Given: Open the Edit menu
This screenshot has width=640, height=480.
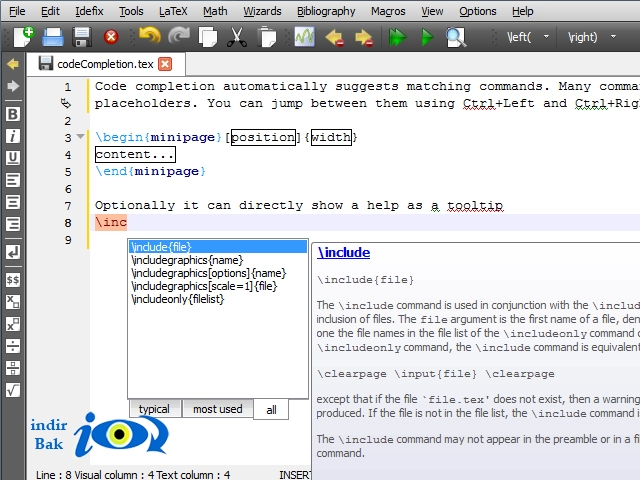Looking at the screenshot, I should click(x=50, y=11).
